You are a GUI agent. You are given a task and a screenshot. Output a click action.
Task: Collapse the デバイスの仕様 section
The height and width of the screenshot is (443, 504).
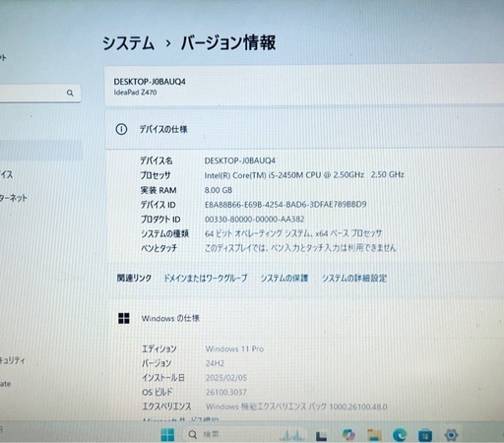tap(304, 129)
